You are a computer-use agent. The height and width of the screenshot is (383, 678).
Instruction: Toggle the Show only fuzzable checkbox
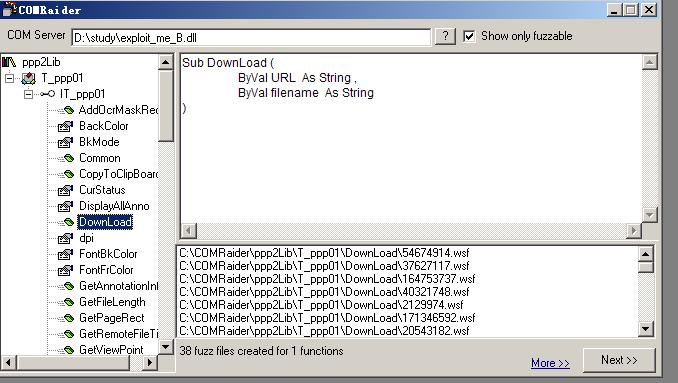pyautogui.click(x=469, y=36)
